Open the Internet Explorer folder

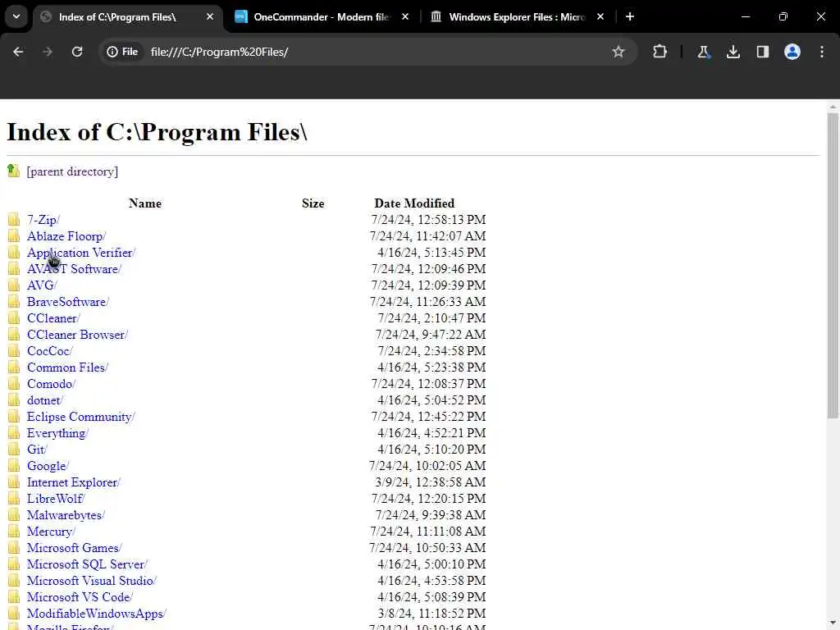(74, 482)
